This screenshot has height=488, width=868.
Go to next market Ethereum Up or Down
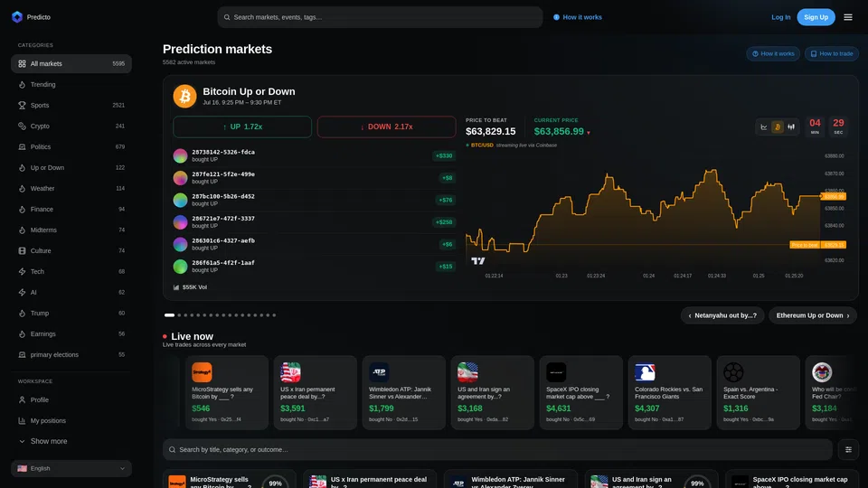813,315
